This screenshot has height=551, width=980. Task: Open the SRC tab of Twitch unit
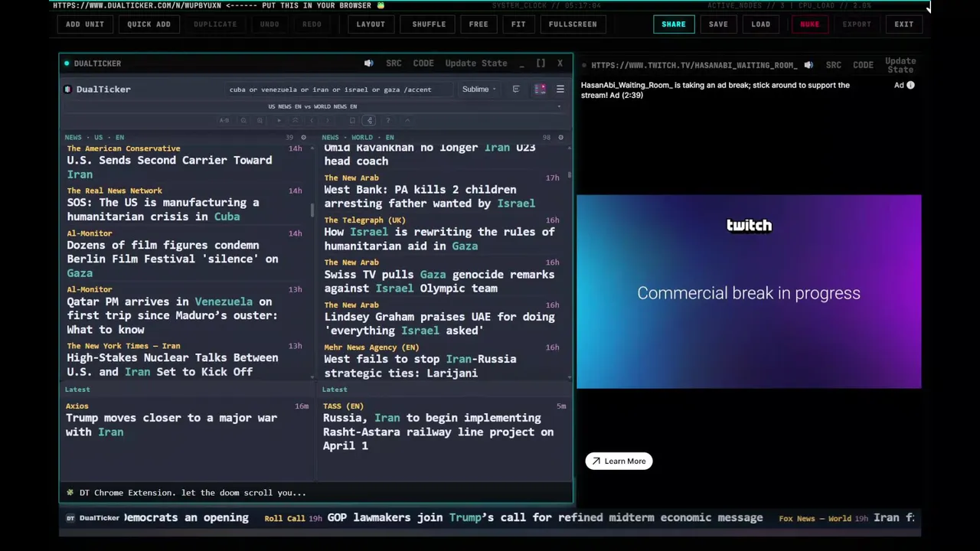[x=834, y=65]
